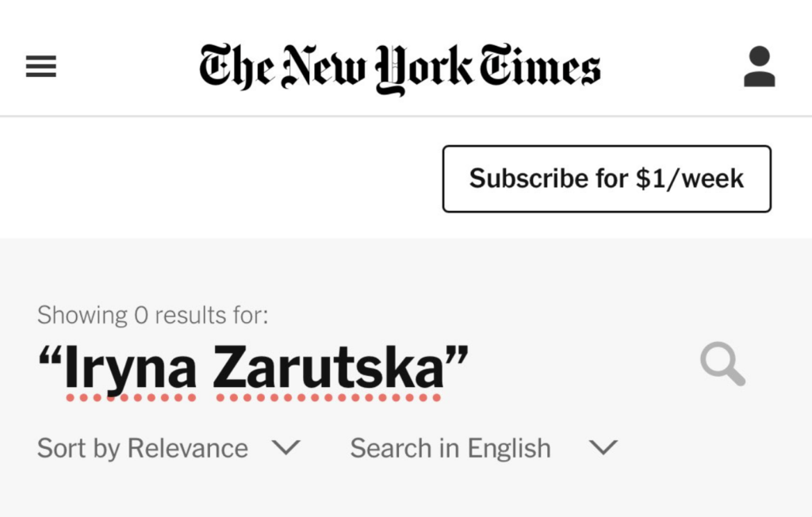Go home via New York Times logo
This screenshot has width=812, height=517.
400,68
